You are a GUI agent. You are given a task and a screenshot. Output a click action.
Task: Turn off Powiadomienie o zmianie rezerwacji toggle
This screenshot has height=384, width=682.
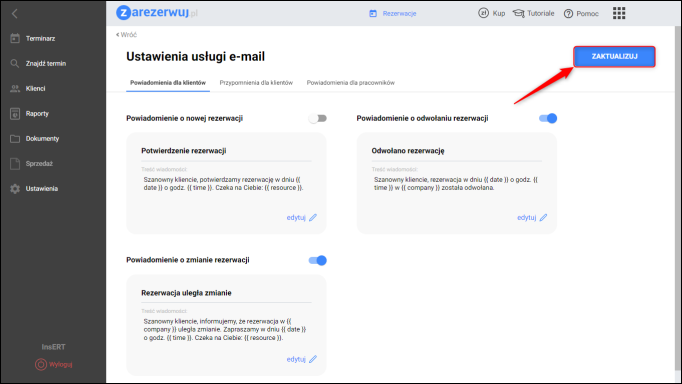(x=318, y=260)
